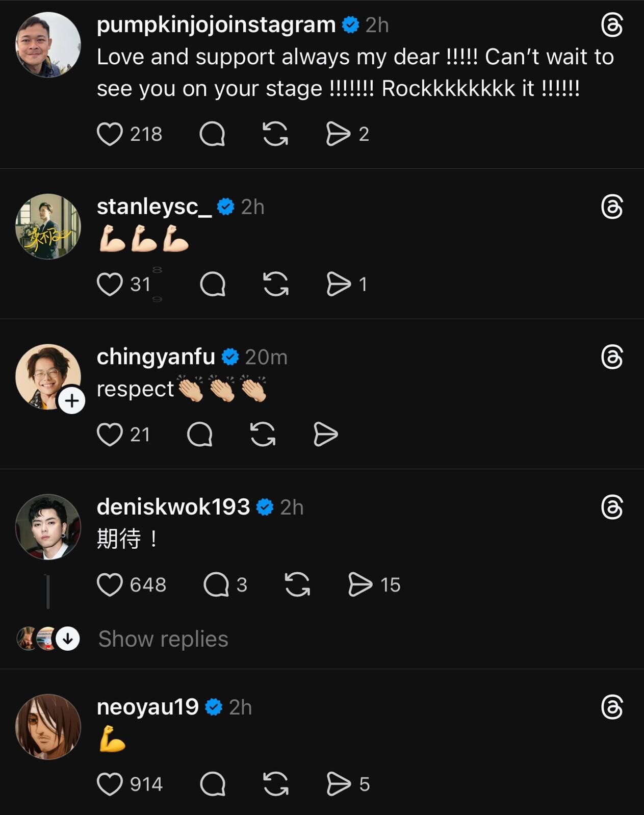
Task: Repost neoyau19's comment
Action: coord(276,784)
